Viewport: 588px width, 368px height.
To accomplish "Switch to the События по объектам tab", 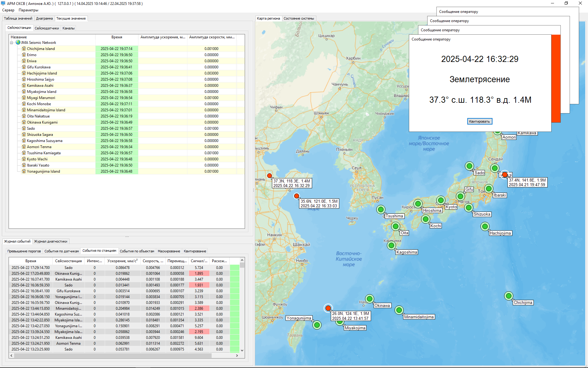I will [x=137, y=251].
